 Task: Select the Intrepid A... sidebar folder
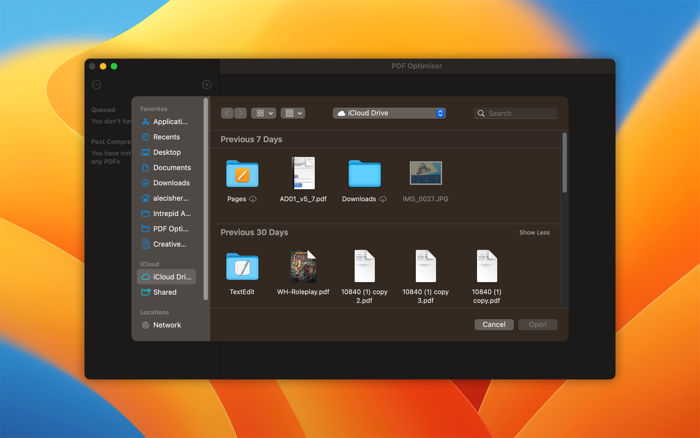pos(166,213)
